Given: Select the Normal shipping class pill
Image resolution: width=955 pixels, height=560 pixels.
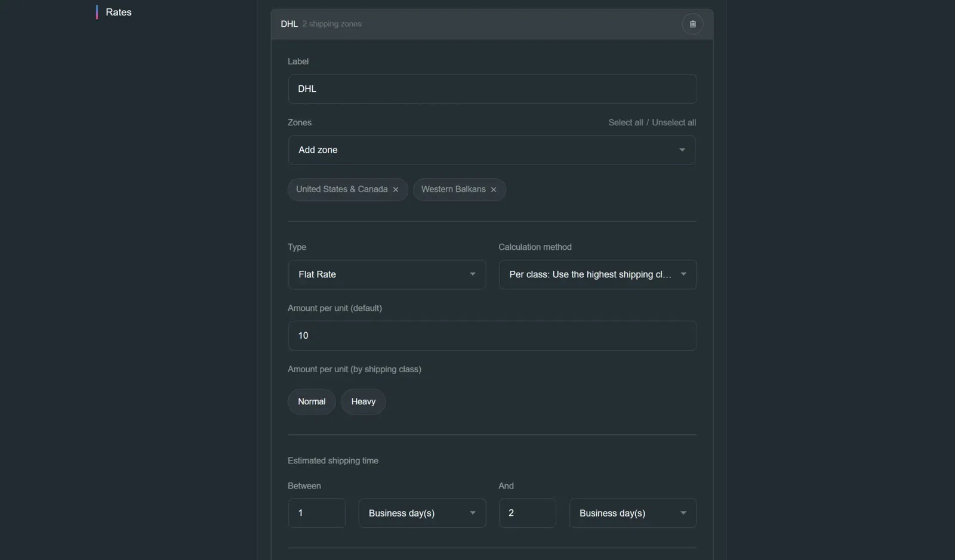Looking at the screenshot, I should 311,401.
